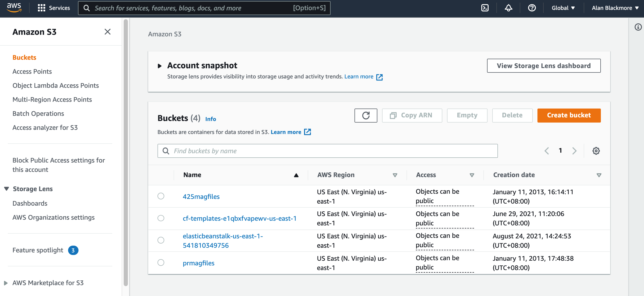Viewport: 644px width, 296px height.
Task: Select the 425magfiles bucket radio button
Action: pos(161,196)
